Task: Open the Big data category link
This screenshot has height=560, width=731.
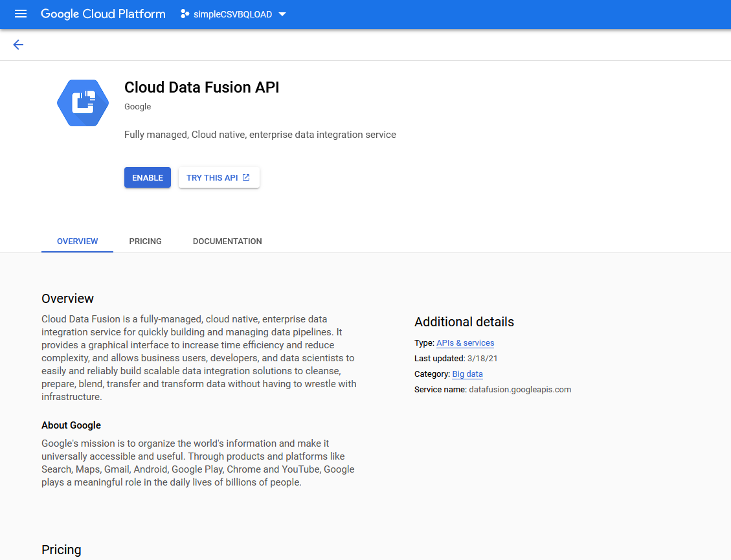Action: 467,374
